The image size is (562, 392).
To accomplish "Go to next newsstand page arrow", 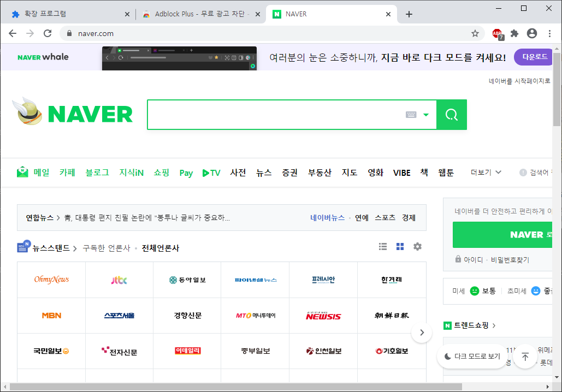I will (x=422, y=332).
